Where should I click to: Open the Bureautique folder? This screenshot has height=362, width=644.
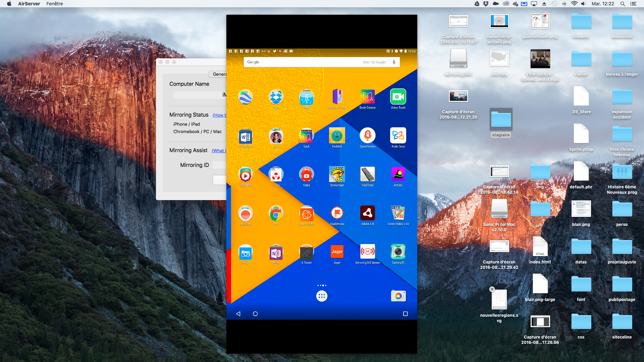tap(245, 136)
